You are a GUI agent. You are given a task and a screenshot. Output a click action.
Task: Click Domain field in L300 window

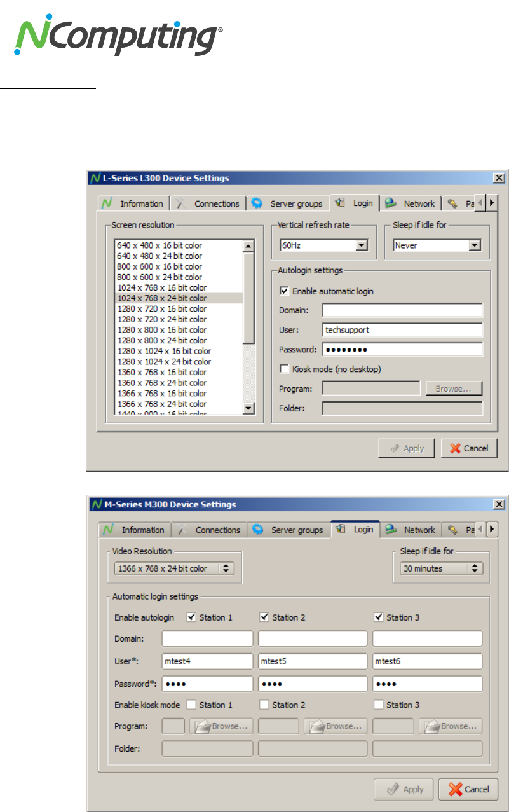[402, 310]
